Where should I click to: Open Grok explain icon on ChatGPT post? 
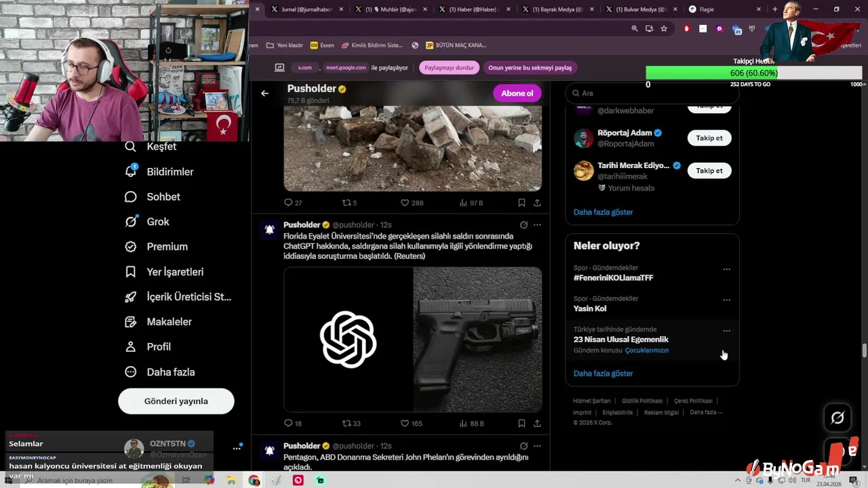coord(524,225)
